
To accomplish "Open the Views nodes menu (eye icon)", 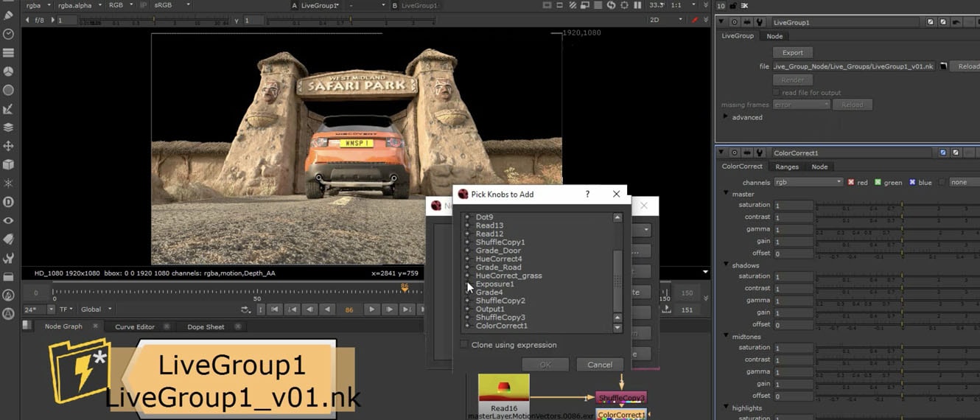I will (x=9, y=220).
